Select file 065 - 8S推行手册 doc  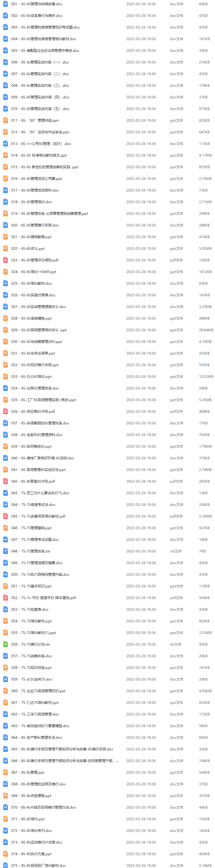point(62,749)
